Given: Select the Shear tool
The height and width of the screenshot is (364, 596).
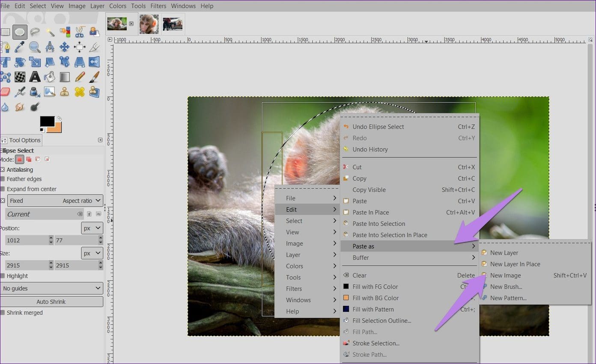Looking at the screenshot, I should pos(50,62).
